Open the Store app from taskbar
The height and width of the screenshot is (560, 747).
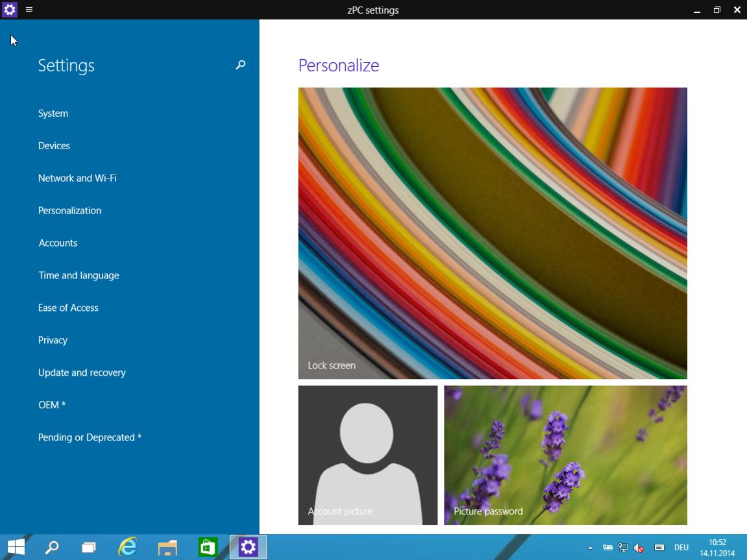208,547
